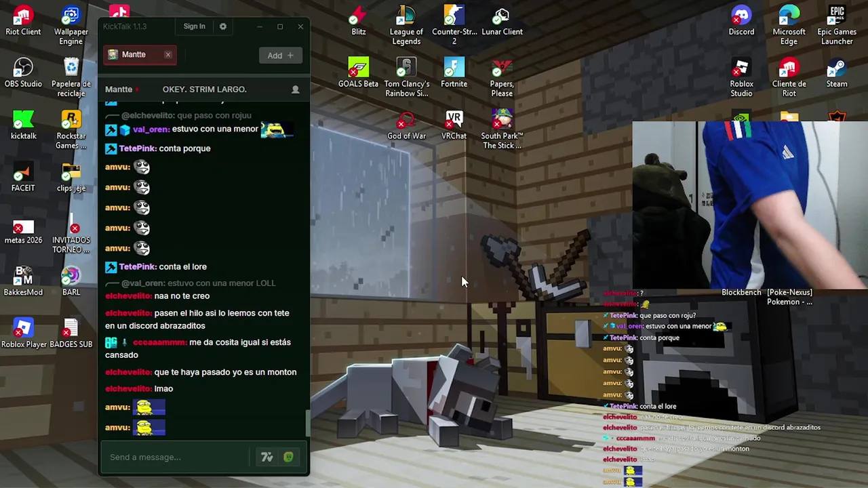868x488 pixels.
Task: Launch Wallpaper Engine from the desktop
Action: point(71,25)
